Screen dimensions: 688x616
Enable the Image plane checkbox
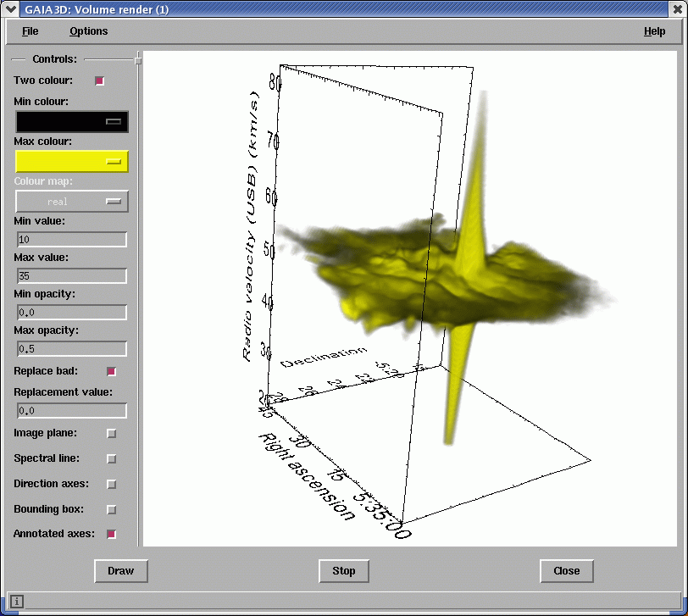pyautogui.click(x=112, y=434)
